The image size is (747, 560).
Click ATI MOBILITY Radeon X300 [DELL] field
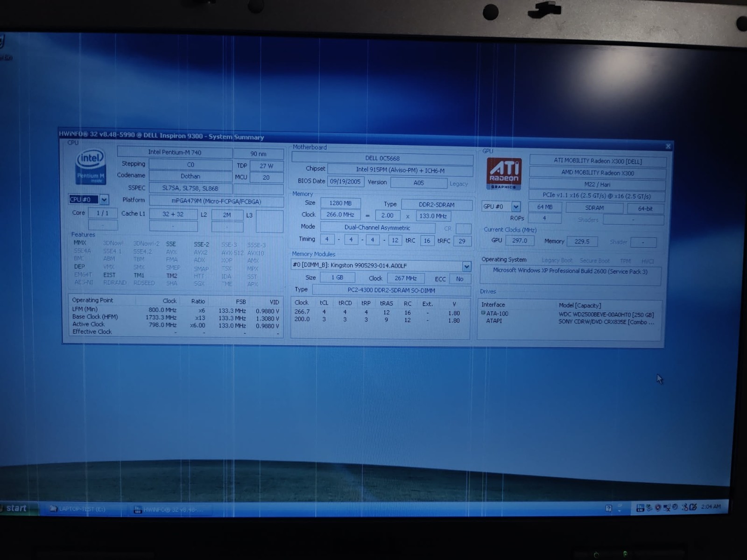click(x=598, y=161)
